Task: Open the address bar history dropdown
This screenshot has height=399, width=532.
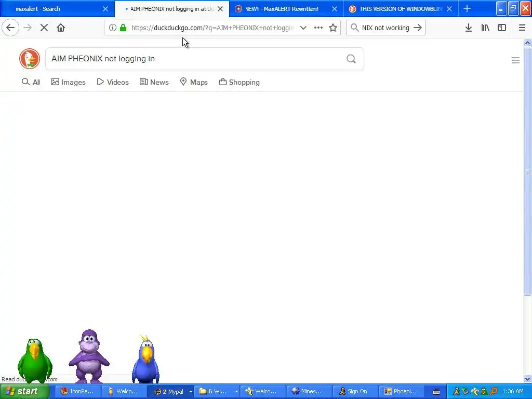Action: (x=303, y=28)
